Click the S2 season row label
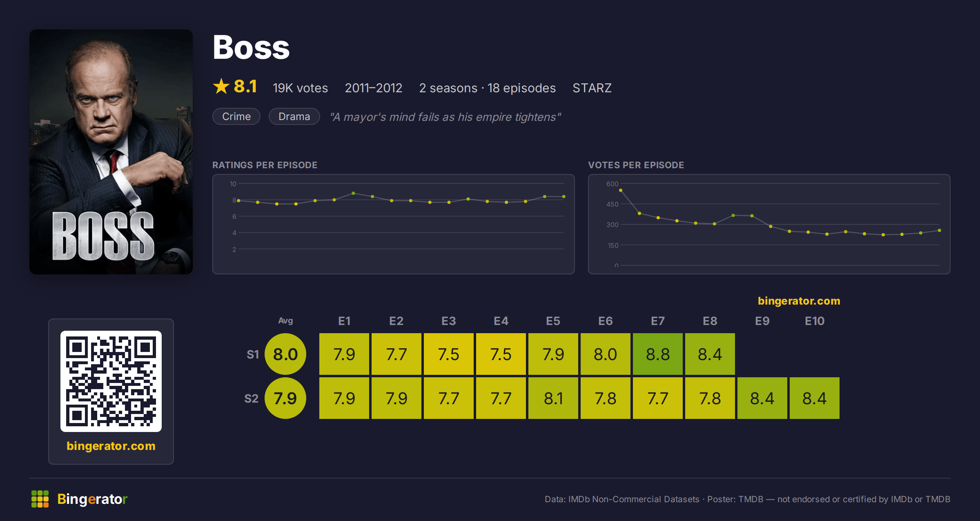Image resolution: width=980 pixels, height=521 pixels. [x=251, y=399]
